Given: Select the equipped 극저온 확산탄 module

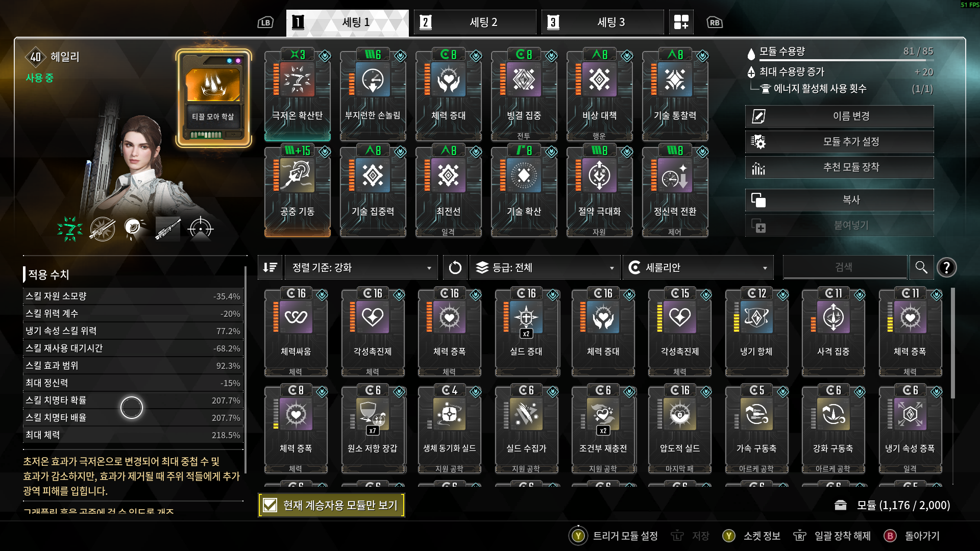Looking at the screenshot, I should click(297, 94).
